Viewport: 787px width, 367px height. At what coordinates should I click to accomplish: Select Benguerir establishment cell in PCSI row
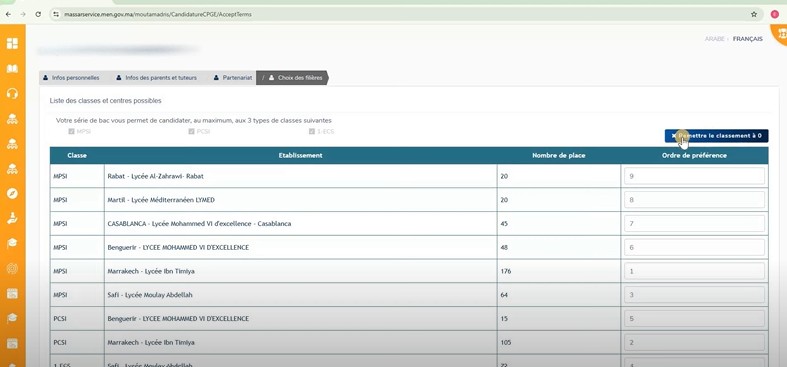pyautogui.click(x=300, y=319)
